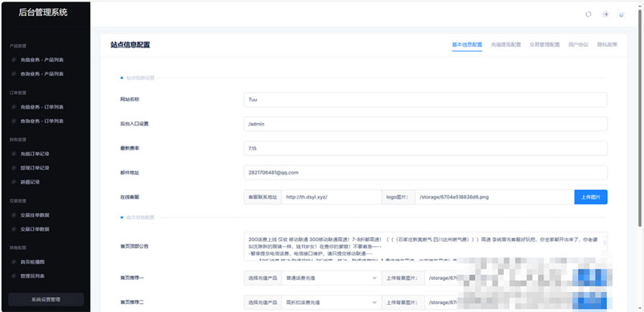Screen dimensions: 644x312
Task: Click the 在线客服 label
Action: [x=130, y=197]
